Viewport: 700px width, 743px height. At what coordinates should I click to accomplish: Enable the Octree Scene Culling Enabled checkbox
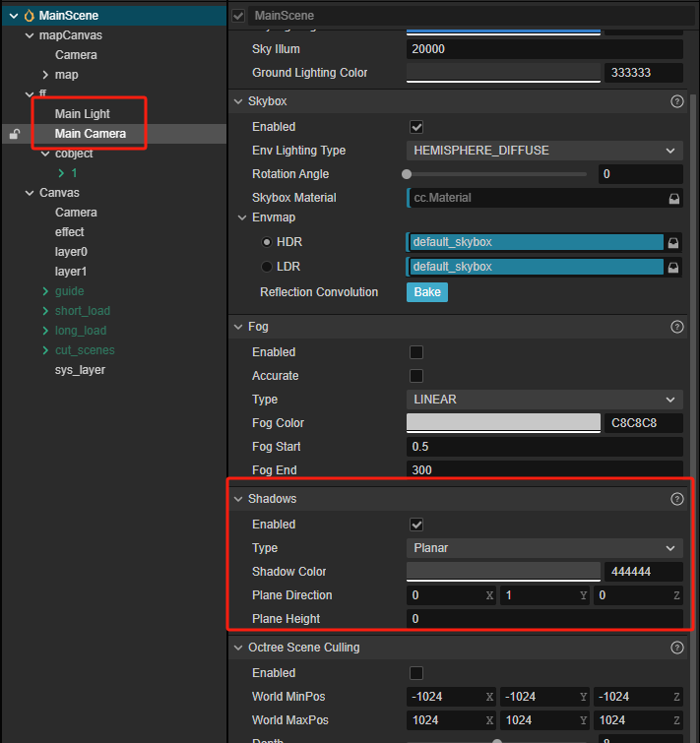coord(416,673)
